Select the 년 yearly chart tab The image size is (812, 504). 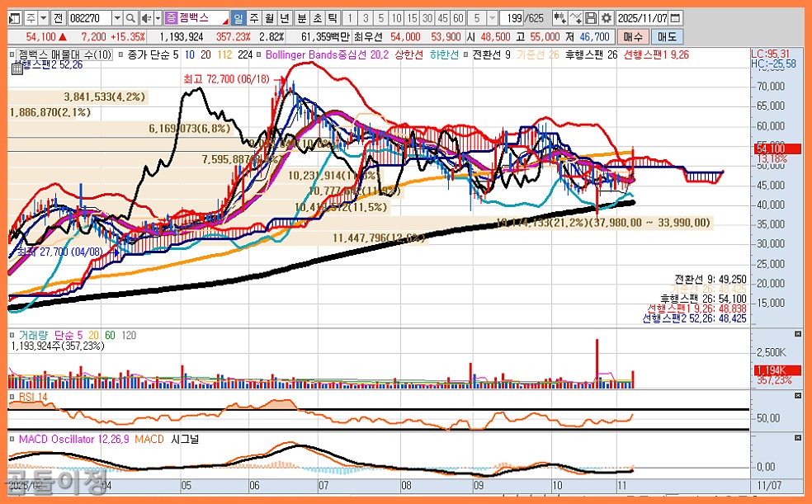tap(285, 19)
